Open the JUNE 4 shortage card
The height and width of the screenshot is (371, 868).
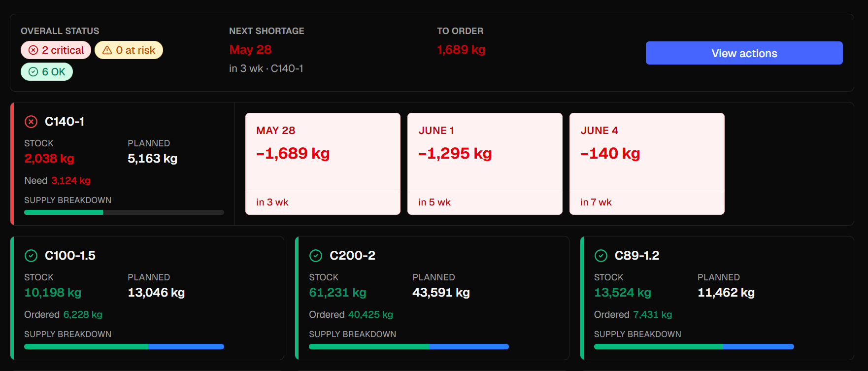point(647,164)
